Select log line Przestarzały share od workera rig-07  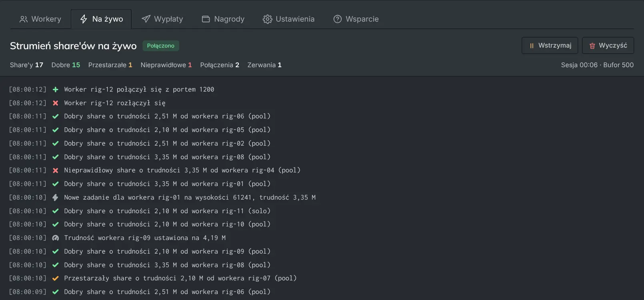click(x=322, y=278)
